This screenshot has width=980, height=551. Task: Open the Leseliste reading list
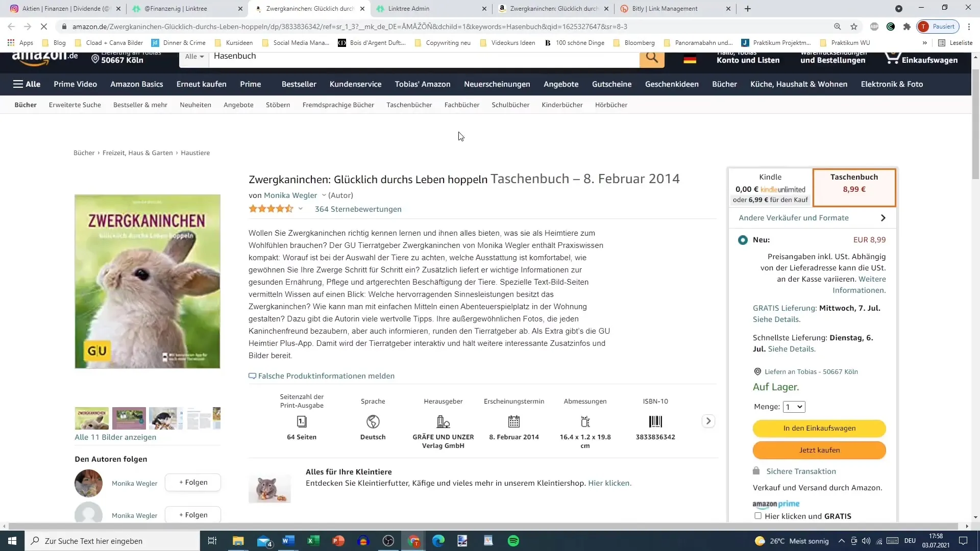tap(955, 43)
